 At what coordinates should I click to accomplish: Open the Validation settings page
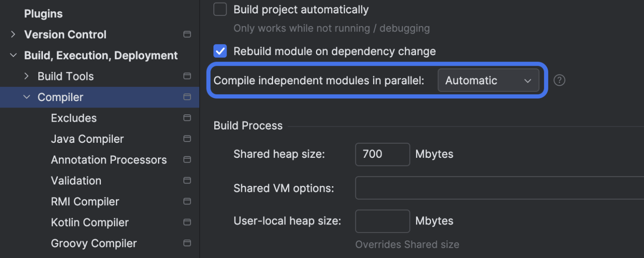tap(76, 181)
